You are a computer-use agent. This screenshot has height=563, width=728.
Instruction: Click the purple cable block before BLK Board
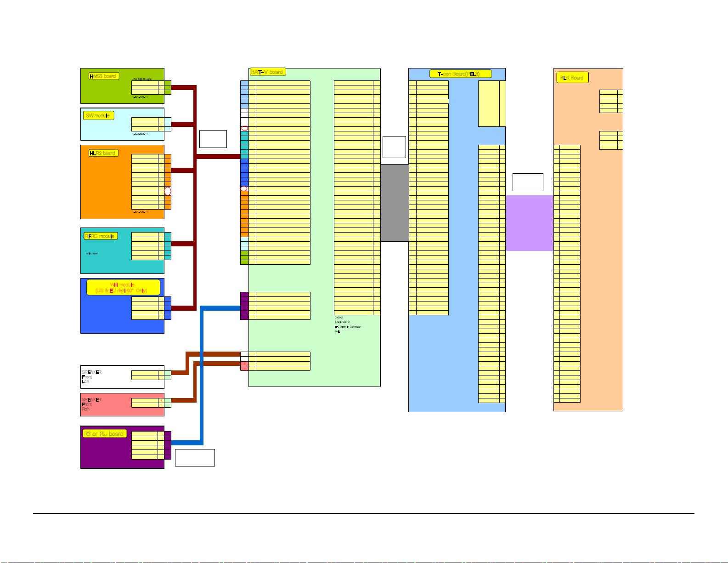[x=530, y=223]
